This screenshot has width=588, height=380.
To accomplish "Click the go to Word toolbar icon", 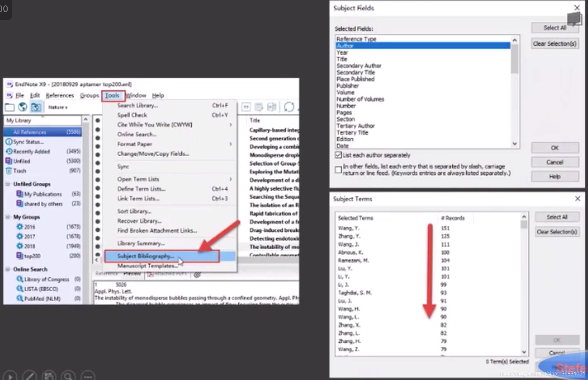I will click(x=272, y=107).
